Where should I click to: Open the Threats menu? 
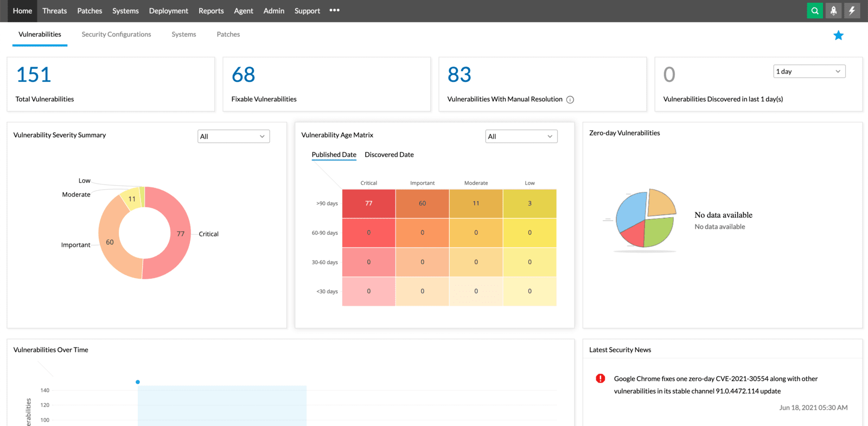55,11
